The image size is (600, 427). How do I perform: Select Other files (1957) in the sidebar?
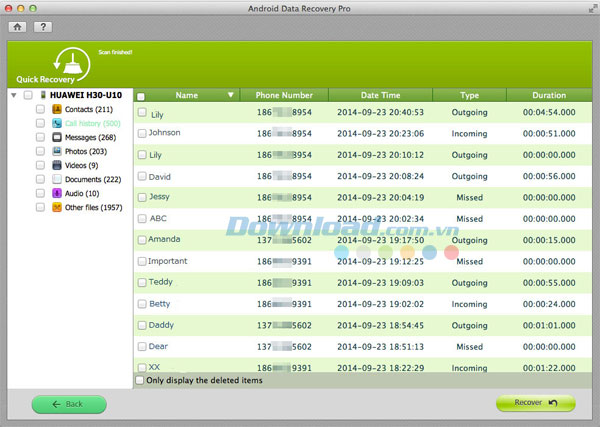click(x=93, y=207)
